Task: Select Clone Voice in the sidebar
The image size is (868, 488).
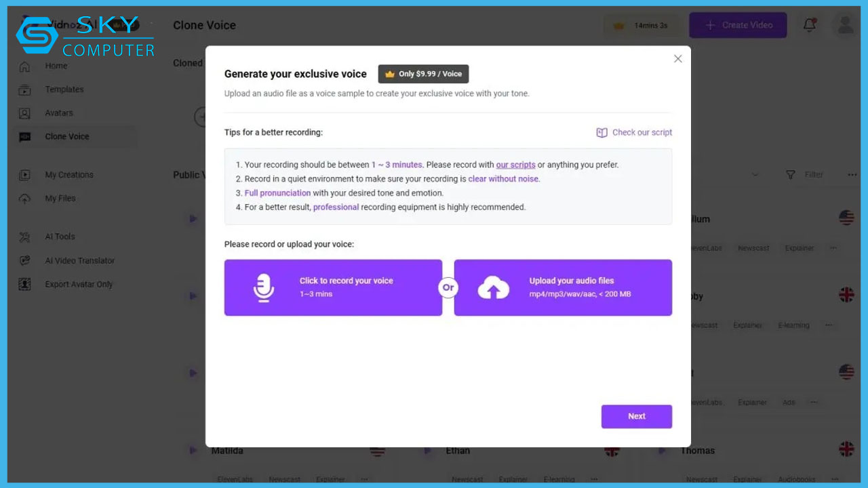Action: (x=75, y=137)
